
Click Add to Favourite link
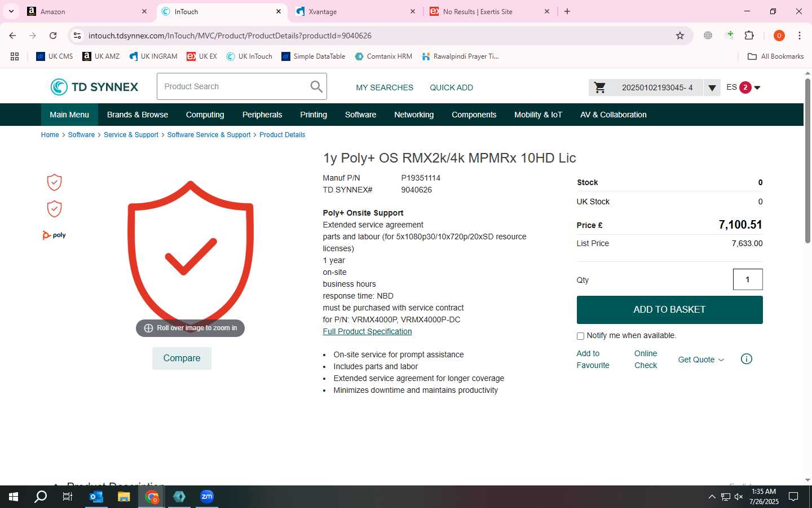point(593,360)
